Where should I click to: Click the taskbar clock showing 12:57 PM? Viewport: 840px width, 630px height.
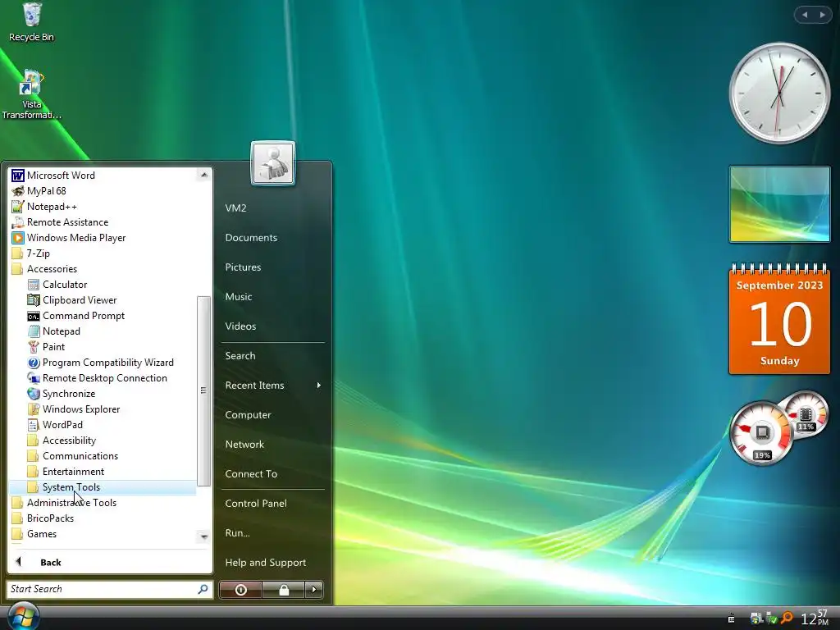(815, 618)
